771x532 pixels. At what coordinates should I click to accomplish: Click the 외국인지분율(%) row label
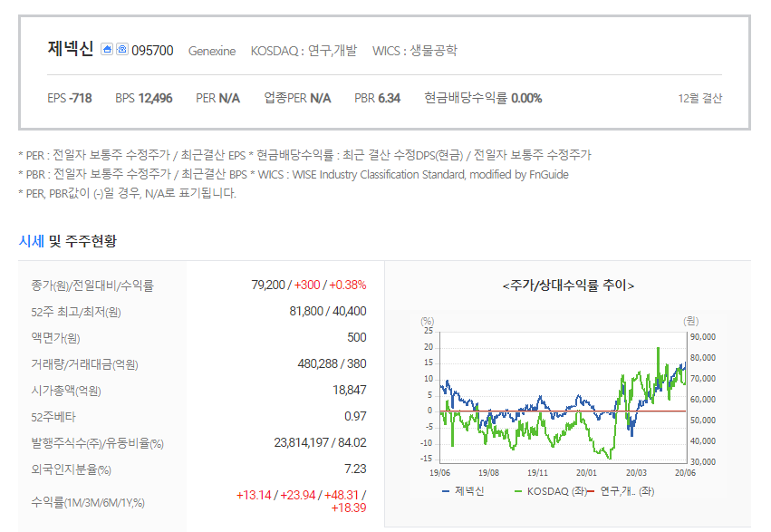pos(71,469)
